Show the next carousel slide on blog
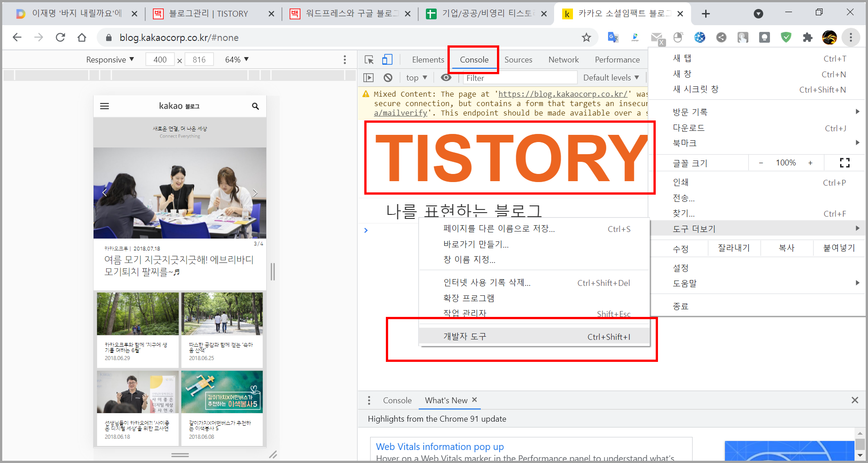Screen dimensions: 868x463 255,192
